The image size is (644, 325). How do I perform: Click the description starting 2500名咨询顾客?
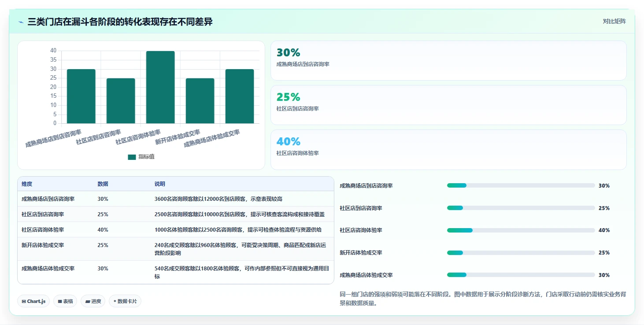[x=240, y=214]
